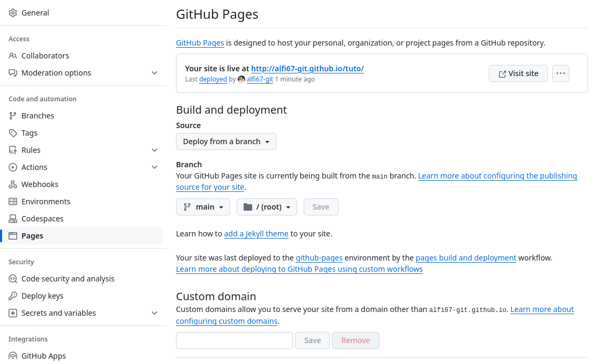Click the Collaborators people icon
This screenshot has height=364, width=594.
coord(13,56)
